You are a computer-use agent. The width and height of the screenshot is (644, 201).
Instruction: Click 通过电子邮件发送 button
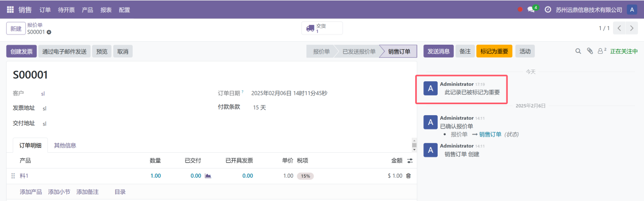65,51
